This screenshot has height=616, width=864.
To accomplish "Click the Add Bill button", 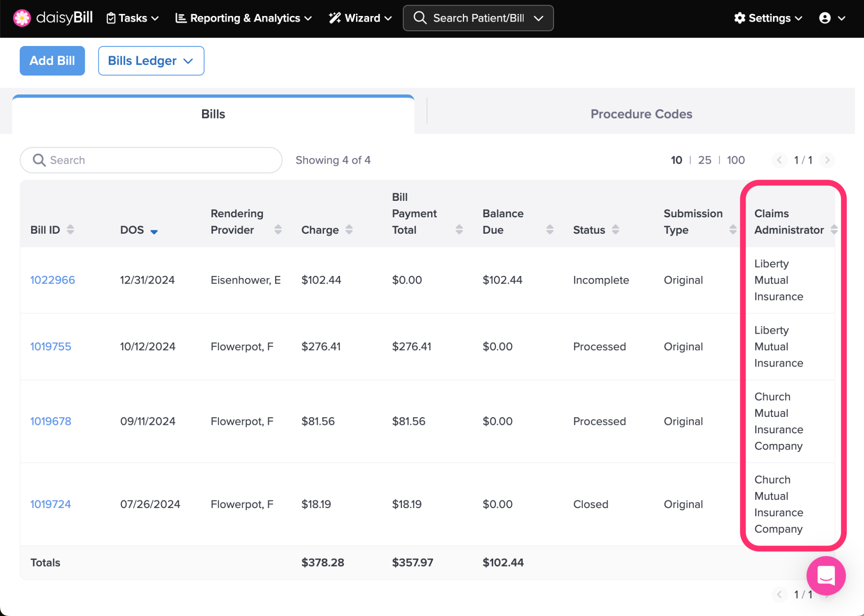I will (52, 61).
